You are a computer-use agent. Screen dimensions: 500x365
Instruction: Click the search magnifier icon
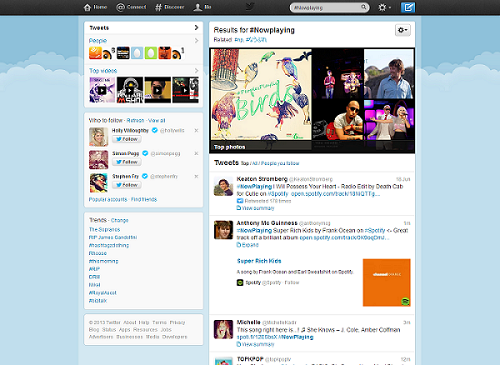(364, 7)
